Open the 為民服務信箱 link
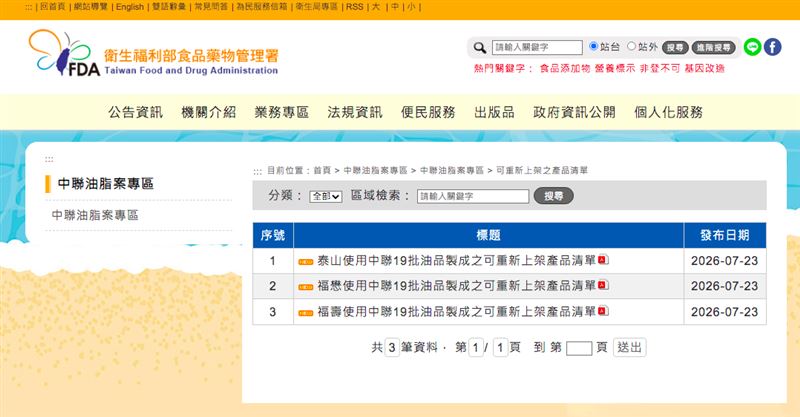 [x=262, y=7]
